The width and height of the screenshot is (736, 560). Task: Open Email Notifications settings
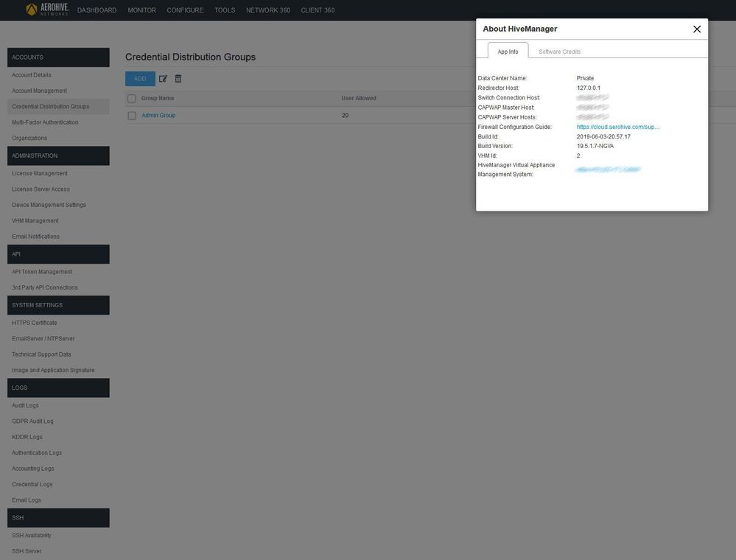[35, 237]
